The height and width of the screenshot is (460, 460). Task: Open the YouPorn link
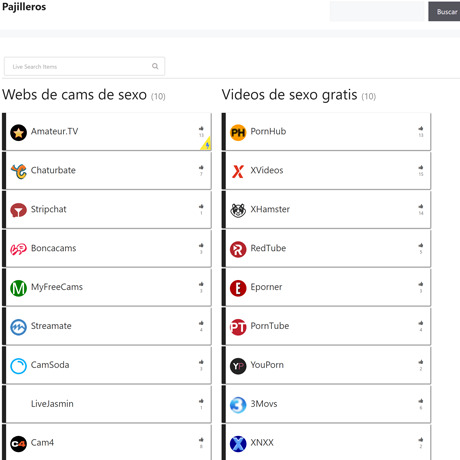pyautogui.click(x=267, y=365)
